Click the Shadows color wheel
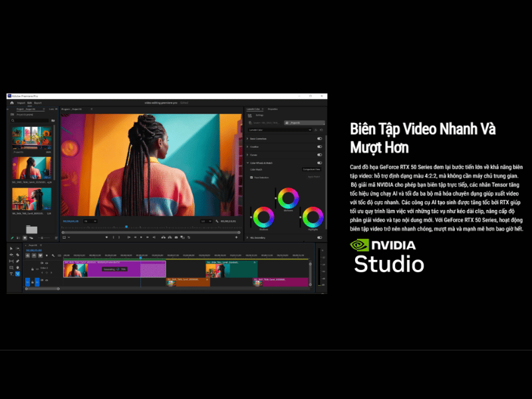The width and height of the screenshot is (532, 399). [263, 217]
